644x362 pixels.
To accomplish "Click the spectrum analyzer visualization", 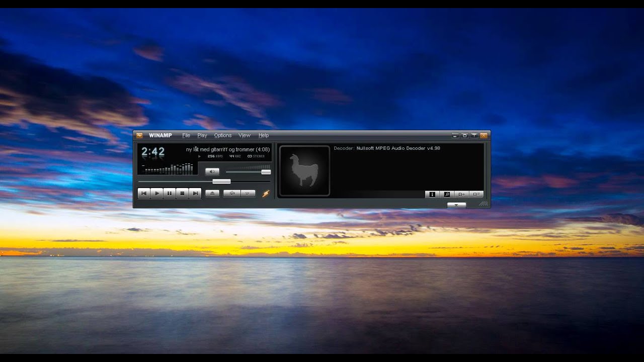I will click(x=168, y=168).
